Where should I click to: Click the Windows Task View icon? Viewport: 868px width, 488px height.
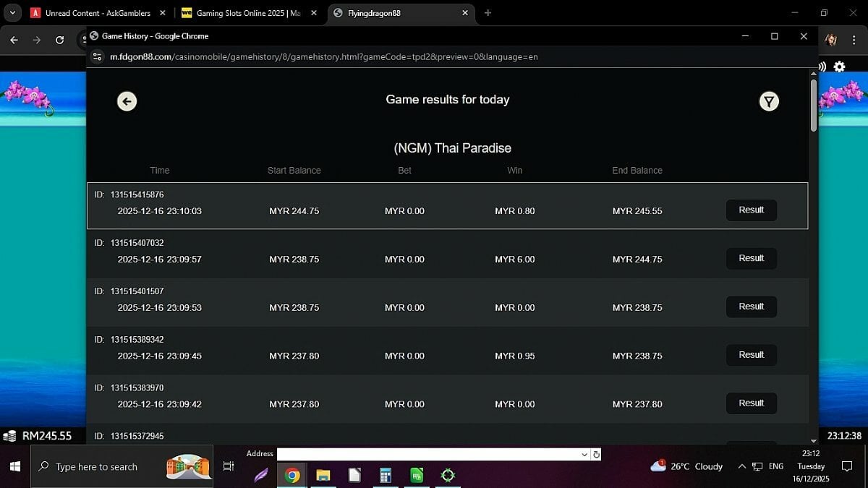point(229,467)
